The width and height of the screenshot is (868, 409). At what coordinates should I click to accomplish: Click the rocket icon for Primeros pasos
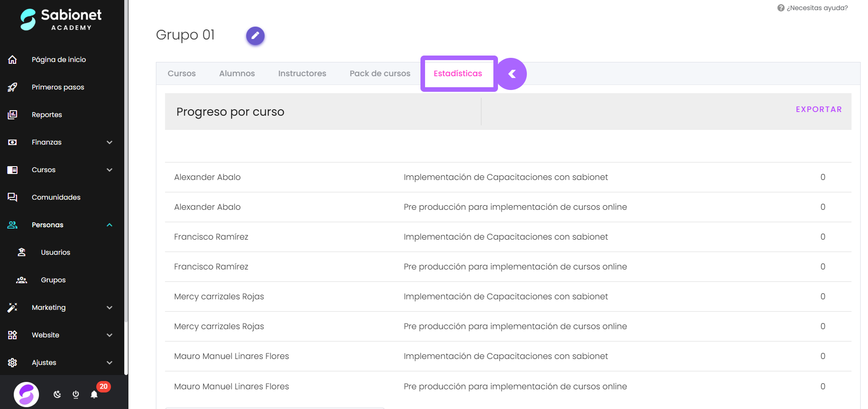point(12,87)
